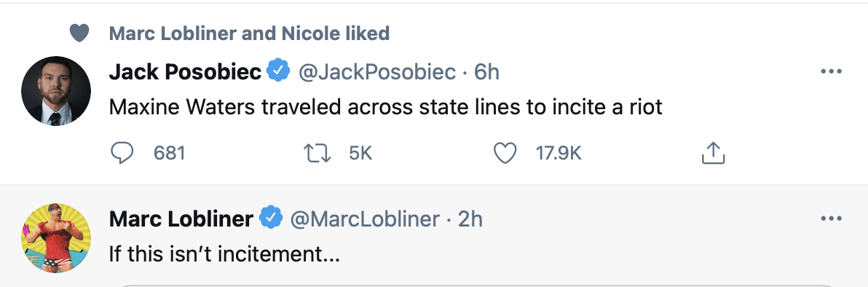Click the verified badge next to Jack Posobiec
This screenshot has width=868, height=287.
[278, 71]
